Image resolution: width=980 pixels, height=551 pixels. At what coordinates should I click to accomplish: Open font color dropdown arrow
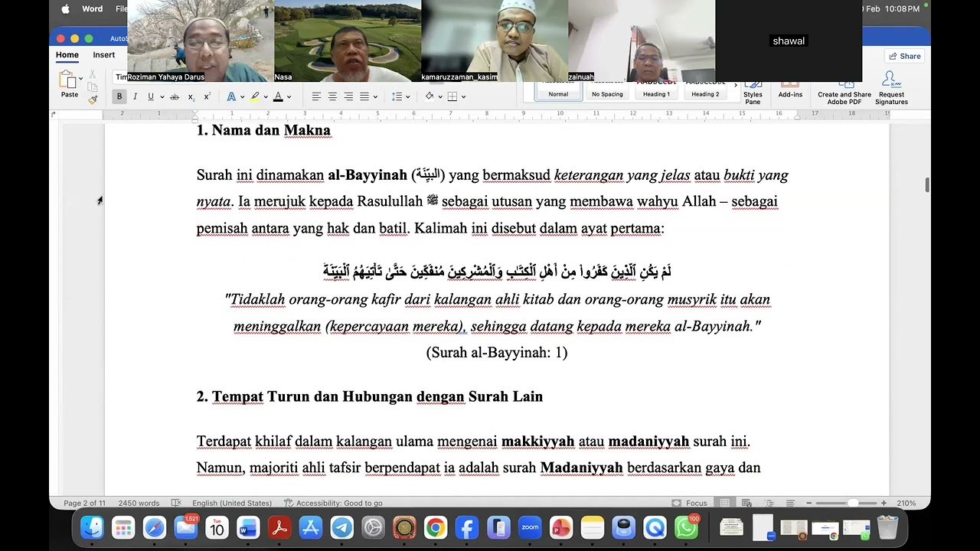click(x=290, y=97)
